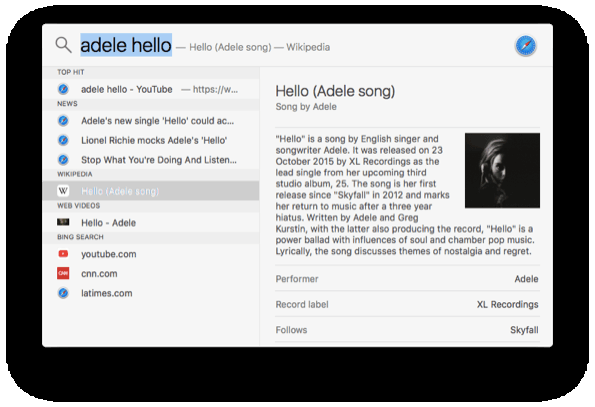Viewport: 595px width, 407px height.
Task: Open the Hello - Adele web video
Action: point(151,223)
